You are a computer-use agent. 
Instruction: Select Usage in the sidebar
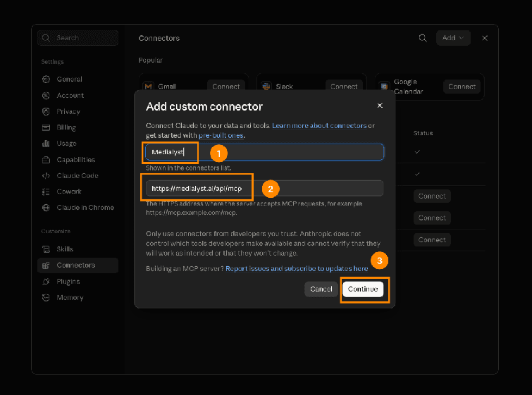[78, 144]
